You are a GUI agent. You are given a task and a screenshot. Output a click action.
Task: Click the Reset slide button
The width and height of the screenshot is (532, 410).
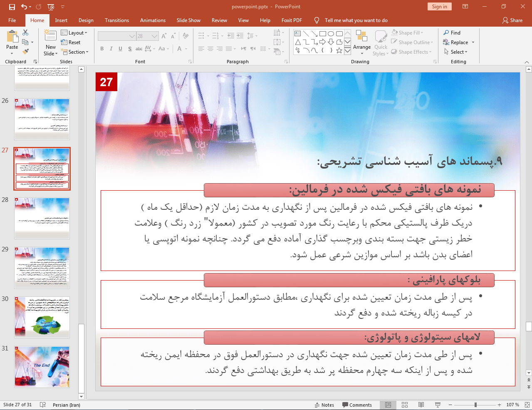(x=71, y=42)
